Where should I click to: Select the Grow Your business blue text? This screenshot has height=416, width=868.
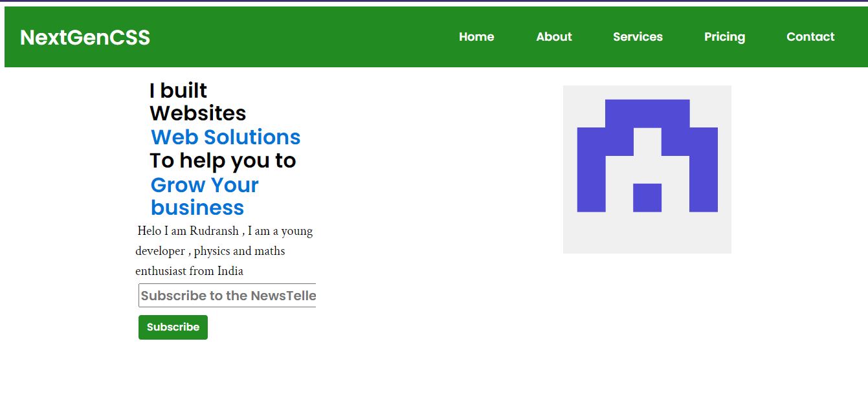tap(205, 196)
